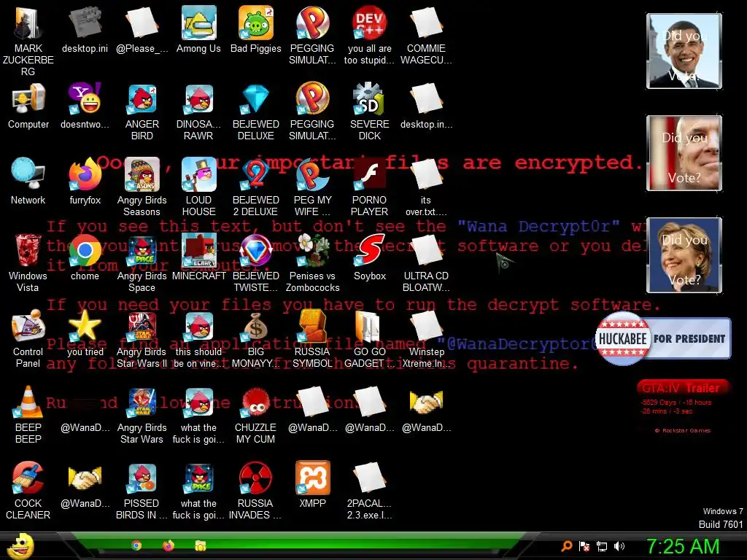Open the folder icon pinned to the taskbar

tap(201, 545)
